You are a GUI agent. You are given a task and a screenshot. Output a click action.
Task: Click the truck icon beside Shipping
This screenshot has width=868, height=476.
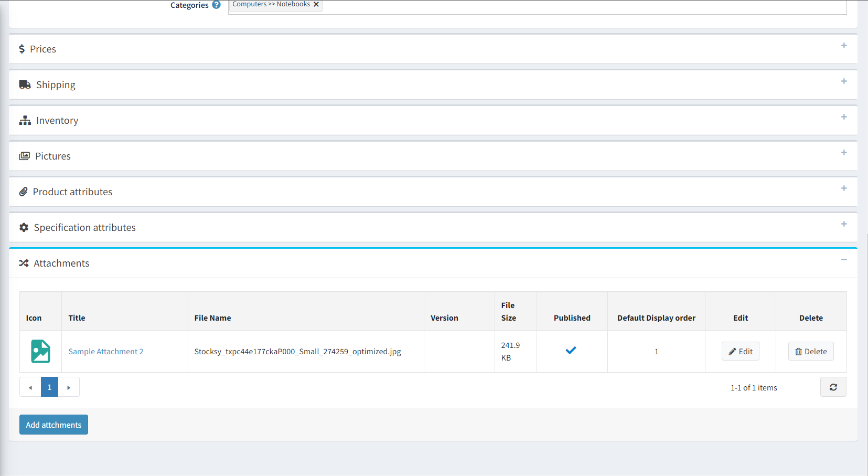25,84
